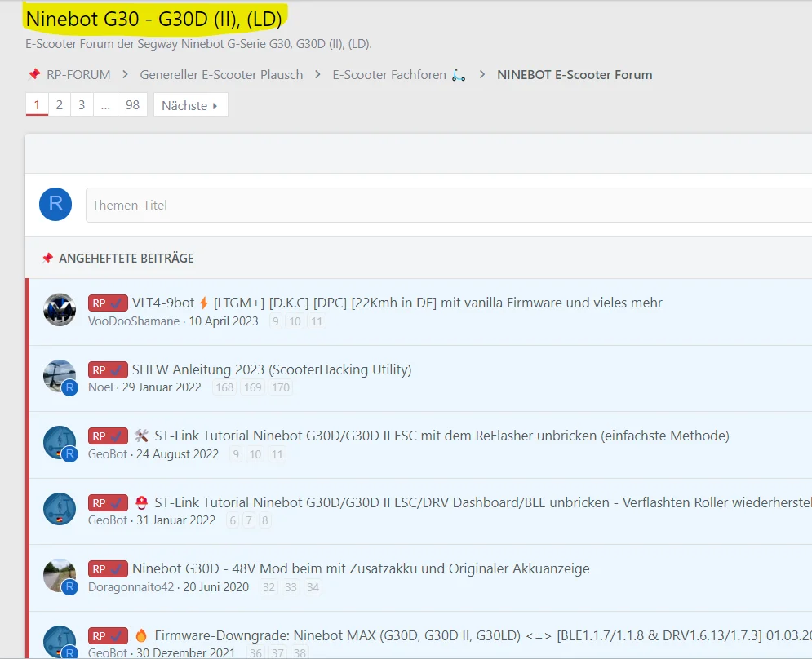Go to NINEBOT E-Scooter Forum breadcrumb
The width and height of the screenshot is (812, 659).
tap(575, 74)
